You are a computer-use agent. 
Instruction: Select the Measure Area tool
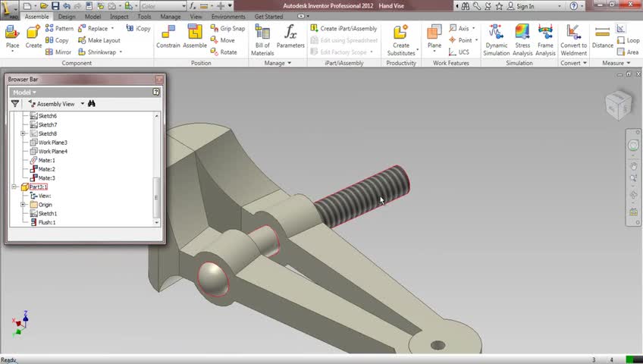tap(628, 52)
